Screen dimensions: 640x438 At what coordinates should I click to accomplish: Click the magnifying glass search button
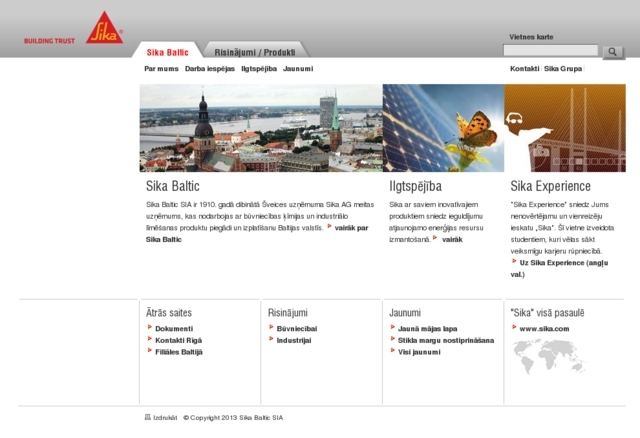coord(613,52)
